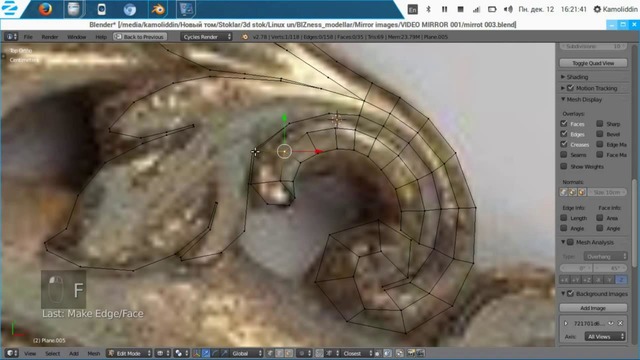
Task: Open the Info editor type icon
Action: pyautogui.click(x=11, y=37)
